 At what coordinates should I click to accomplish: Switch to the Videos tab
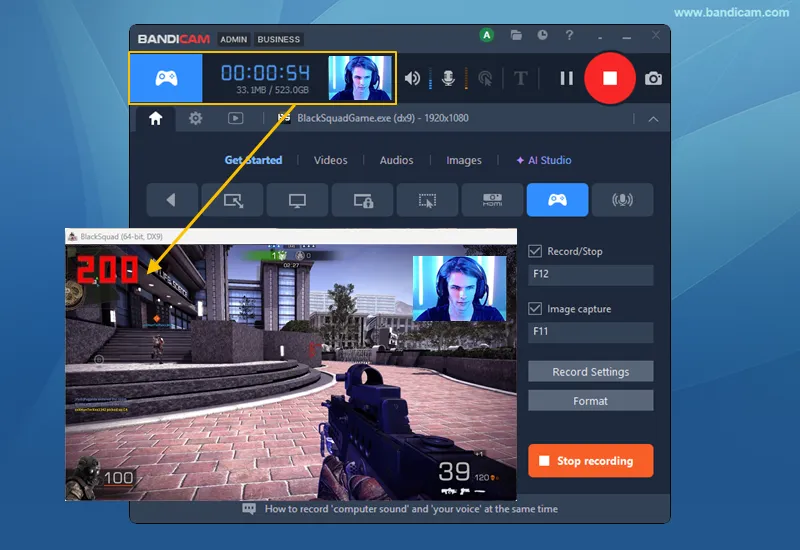tap(331, 160)
